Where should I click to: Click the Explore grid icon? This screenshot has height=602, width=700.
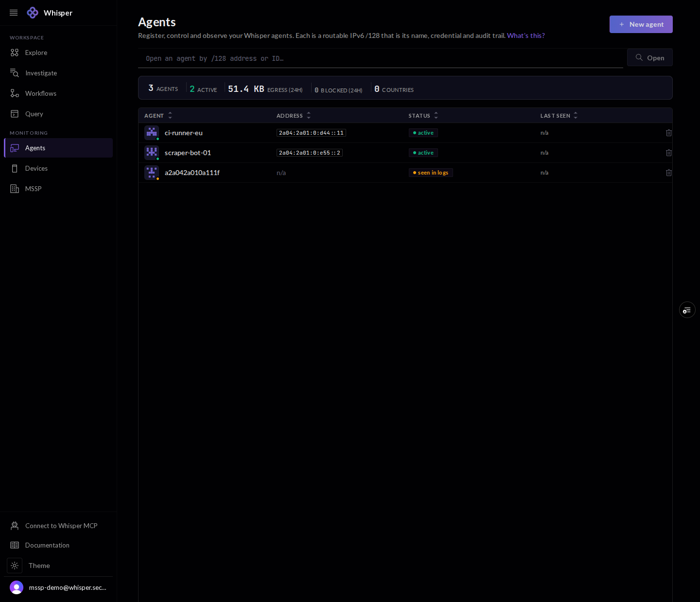pos(15,53)
